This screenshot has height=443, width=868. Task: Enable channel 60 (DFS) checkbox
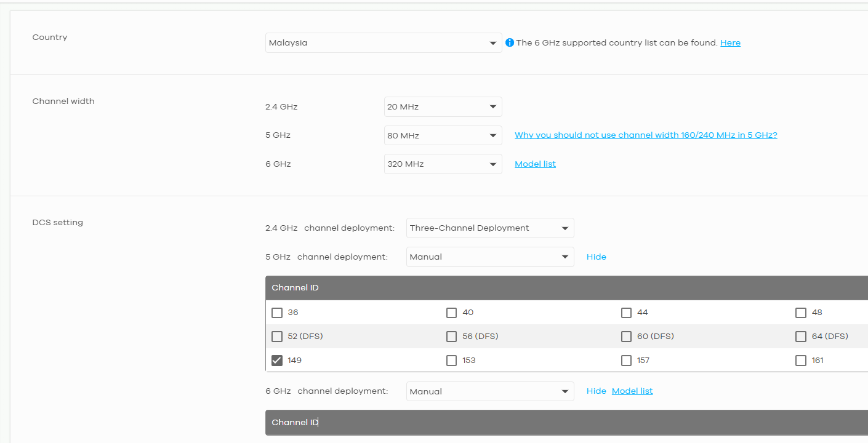coord(626,337)
